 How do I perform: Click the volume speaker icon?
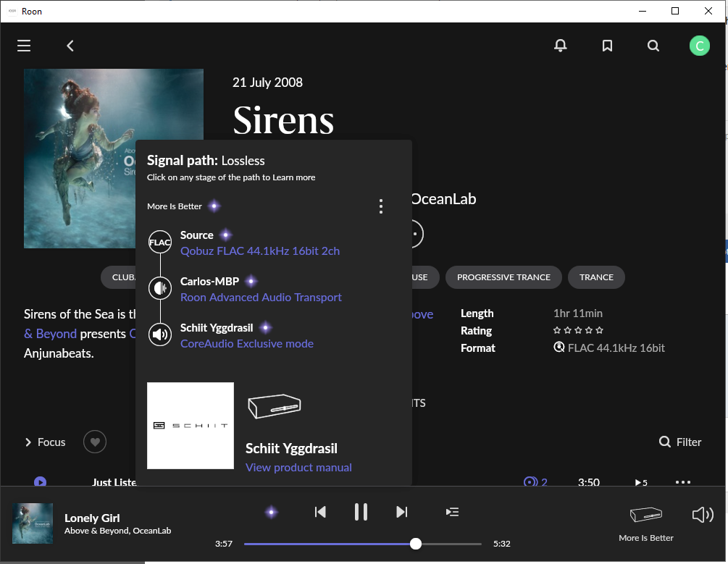click(702, 514)
